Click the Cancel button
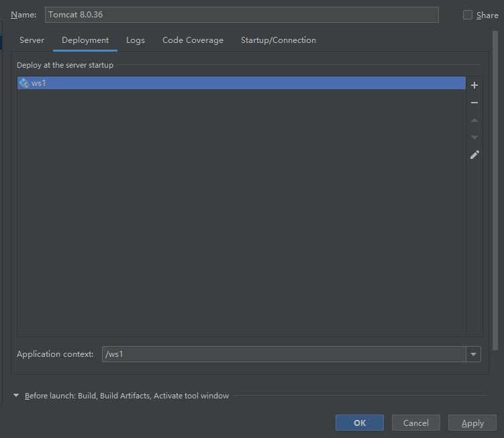 415,423
